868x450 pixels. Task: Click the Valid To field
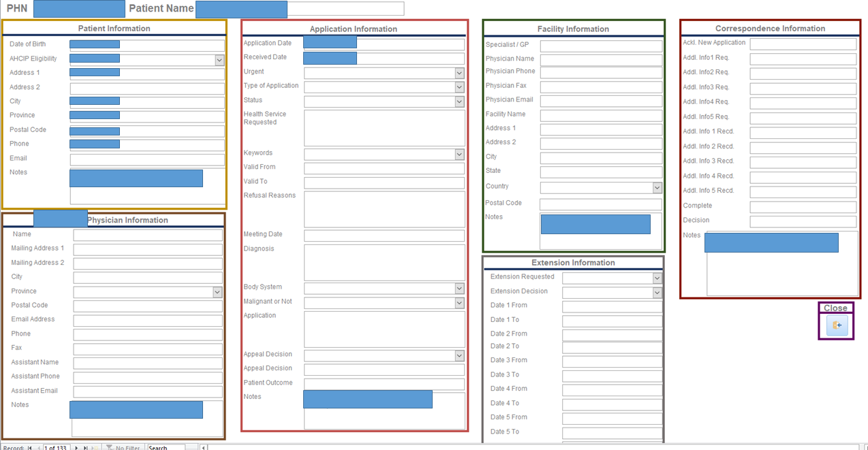(x=384, y=182)
